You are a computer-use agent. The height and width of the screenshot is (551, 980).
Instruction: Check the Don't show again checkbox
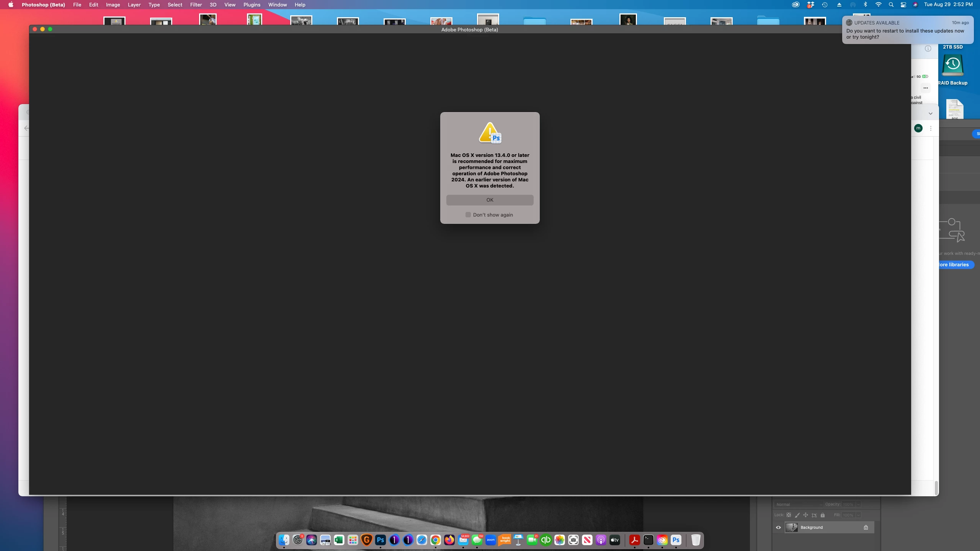point(468,215)
